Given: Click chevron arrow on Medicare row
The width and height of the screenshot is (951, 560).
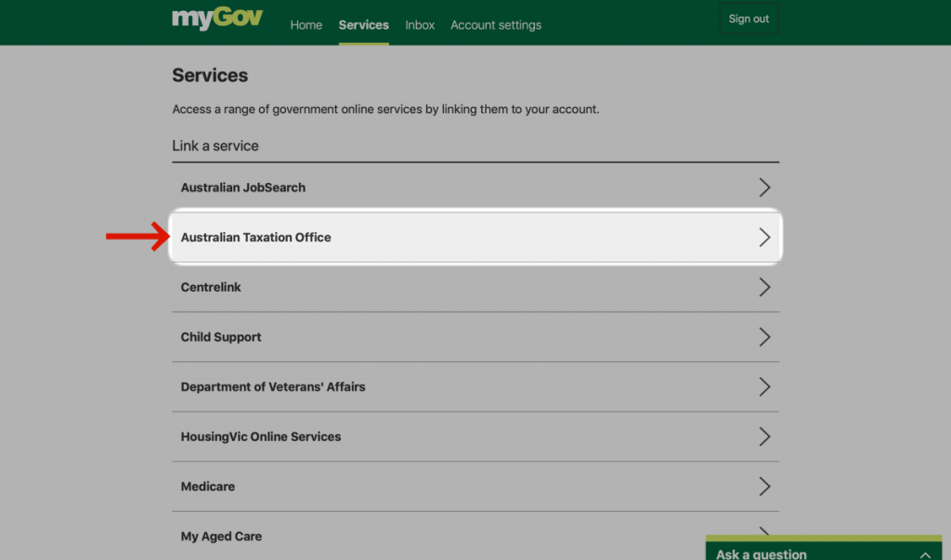Looking at the screenshot, I should [764, 487].
